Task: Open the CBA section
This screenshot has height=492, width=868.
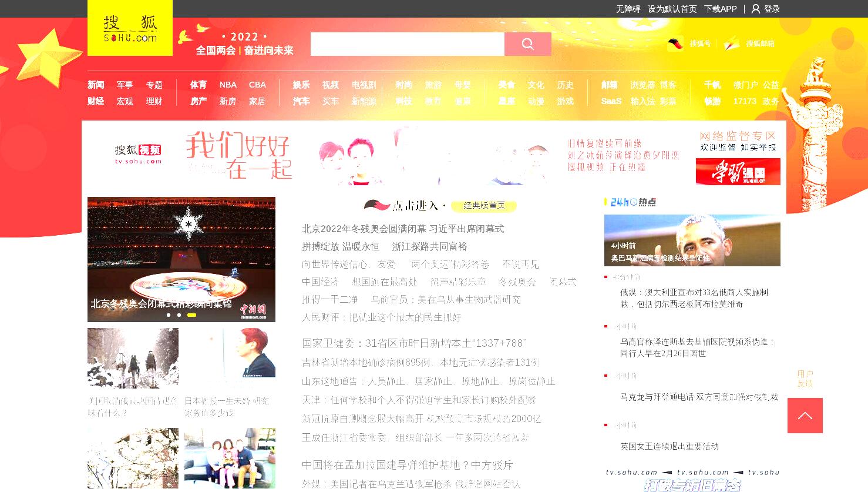Action: coord(257,85)
